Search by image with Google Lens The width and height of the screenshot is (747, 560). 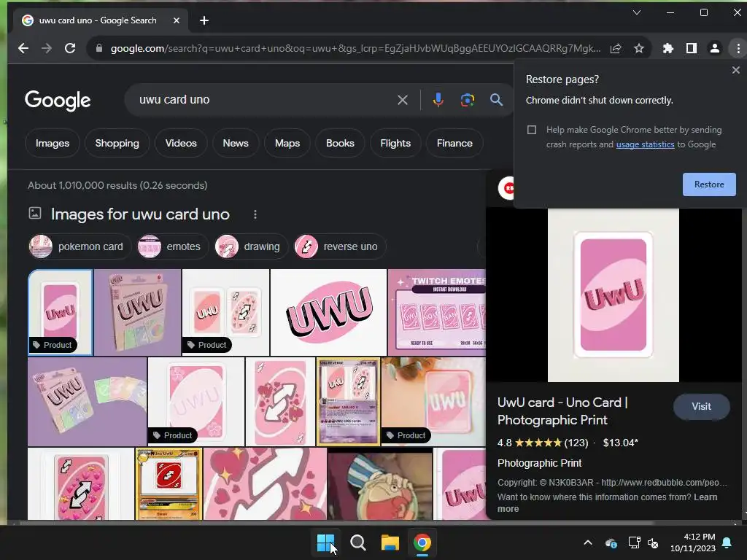click(468, 99)
